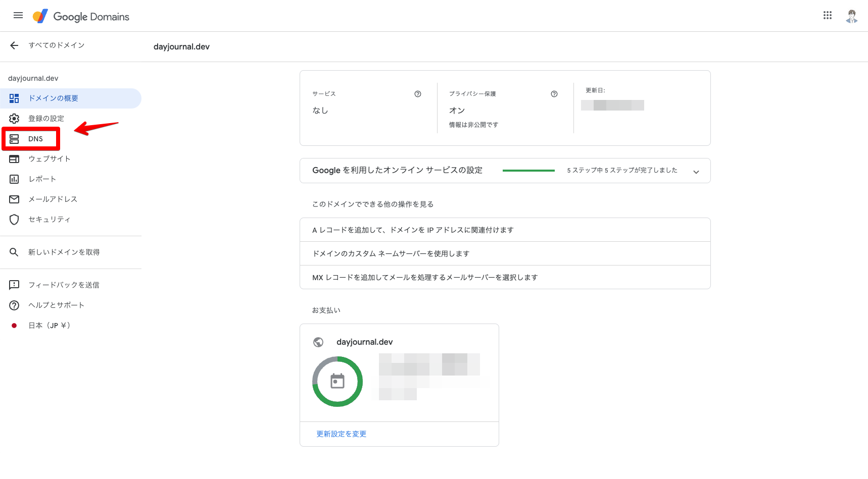Click the green setup progress bar
The image size is (868, 479).
(x=528, y=171)
